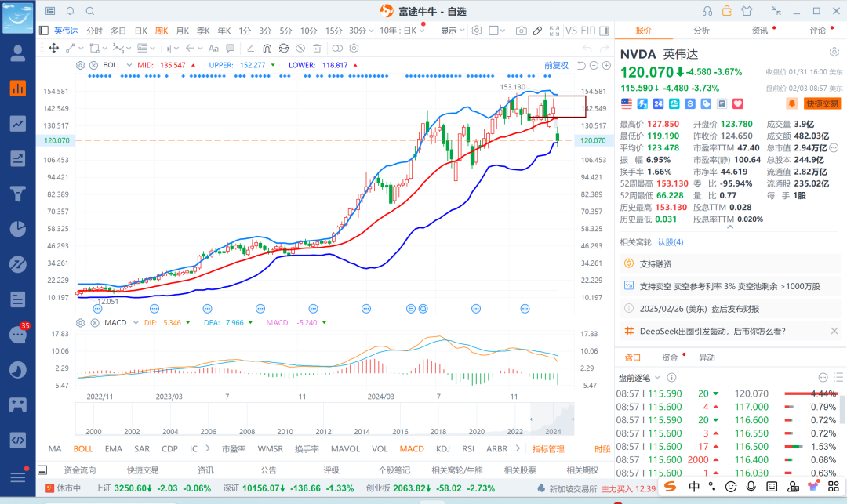Viewport: 847px width, 504px height.
Task: Open the user profile icon in sidebar
Action: (18, 53)
